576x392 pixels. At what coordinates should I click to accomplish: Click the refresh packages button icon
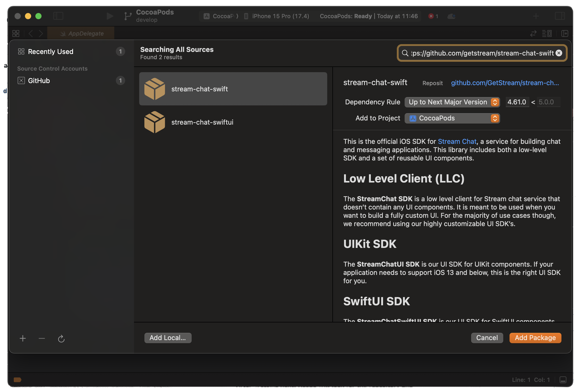point(61,338)
